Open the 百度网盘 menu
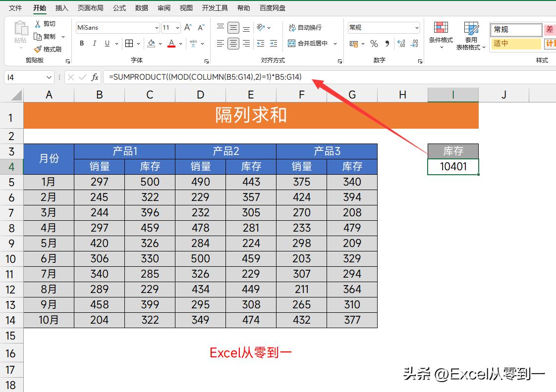This screenshot has width=556, height=392. pos(273,7)
